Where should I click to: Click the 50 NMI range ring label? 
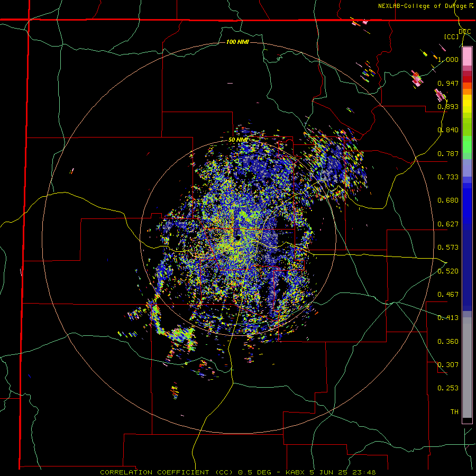click(x=238, y=140)
